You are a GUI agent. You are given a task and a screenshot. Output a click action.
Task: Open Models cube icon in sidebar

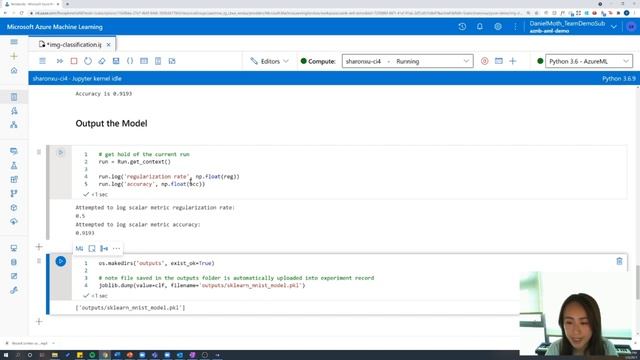[14, 207]
